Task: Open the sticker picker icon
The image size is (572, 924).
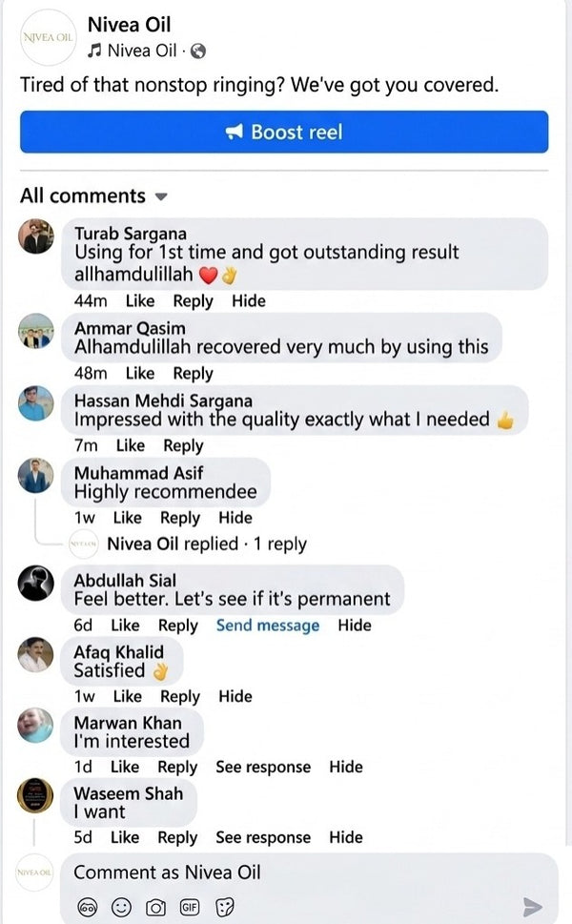Action: [x=225, y=907]
